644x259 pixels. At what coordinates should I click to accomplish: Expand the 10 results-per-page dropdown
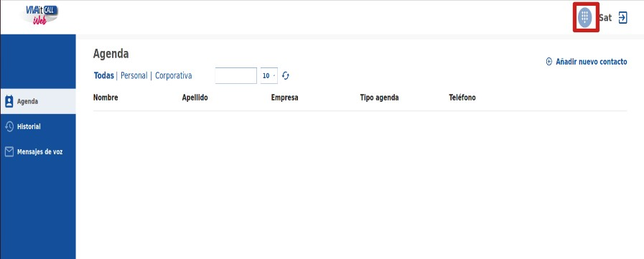point(269,75)
